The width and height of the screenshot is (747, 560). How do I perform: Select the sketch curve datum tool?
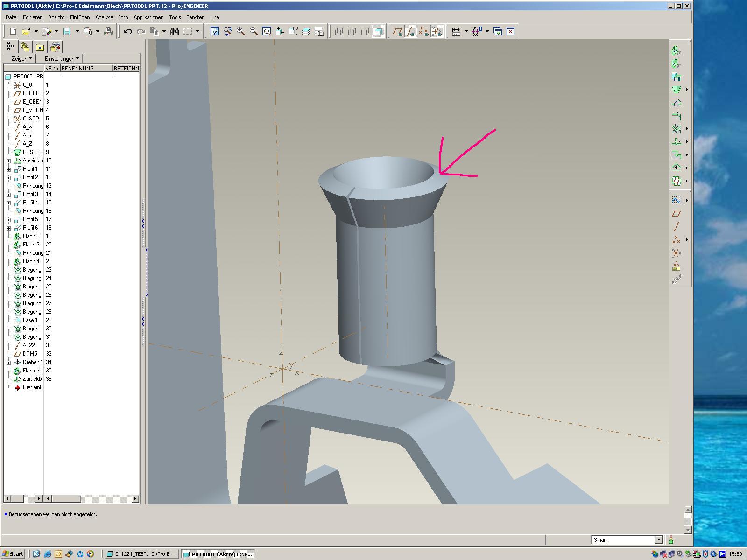(x=676, y=201)
